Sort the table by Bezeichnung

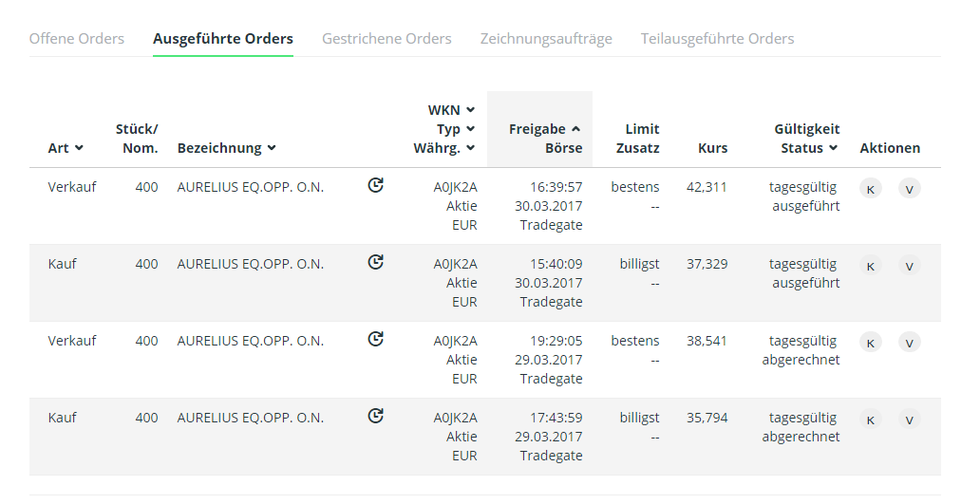226,148
